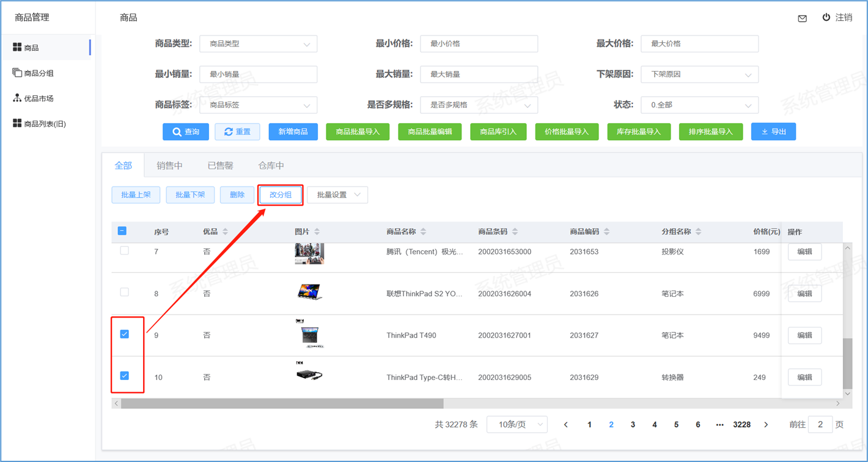The image size is (868, 462).
Task: Expand the 商品类型 dropdown
Action: [x=258, y=44]
